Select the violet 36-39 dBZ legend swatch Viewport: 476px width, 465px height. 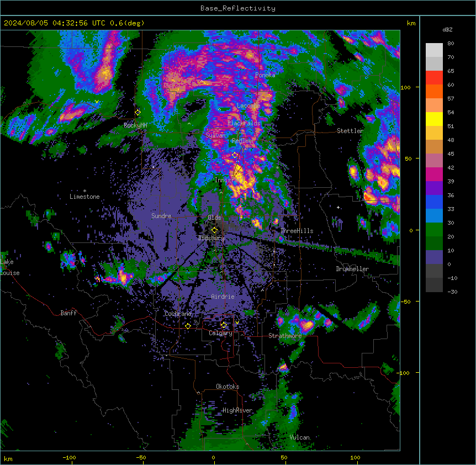point(434,188)
